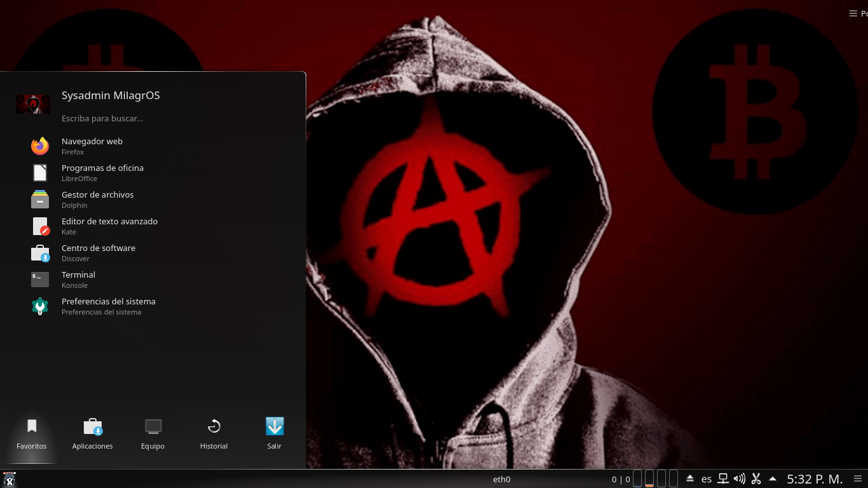Launch Konsole terminal
This screenshot has height=488, width=868.
point(78,280)
